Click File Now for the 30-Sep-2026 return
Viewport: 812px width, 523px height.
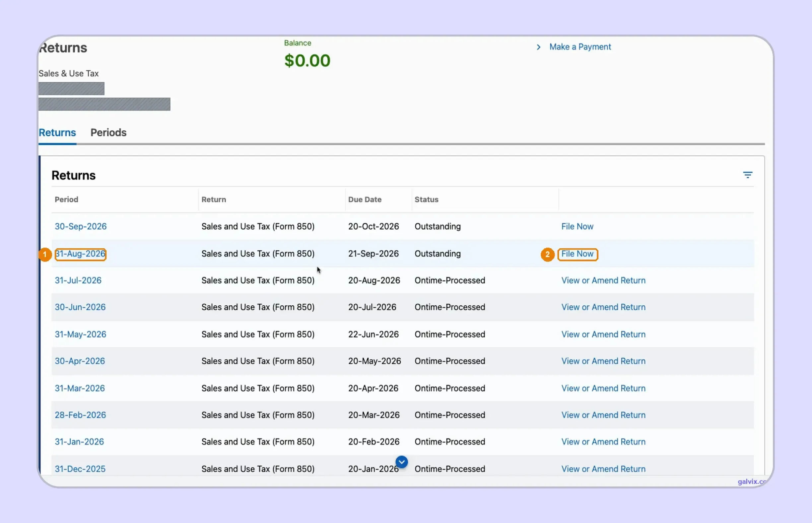tap(577, 227)
